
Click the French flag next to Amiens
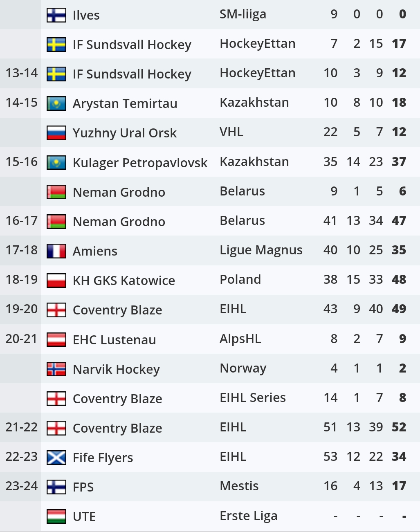tap(56, 251)
